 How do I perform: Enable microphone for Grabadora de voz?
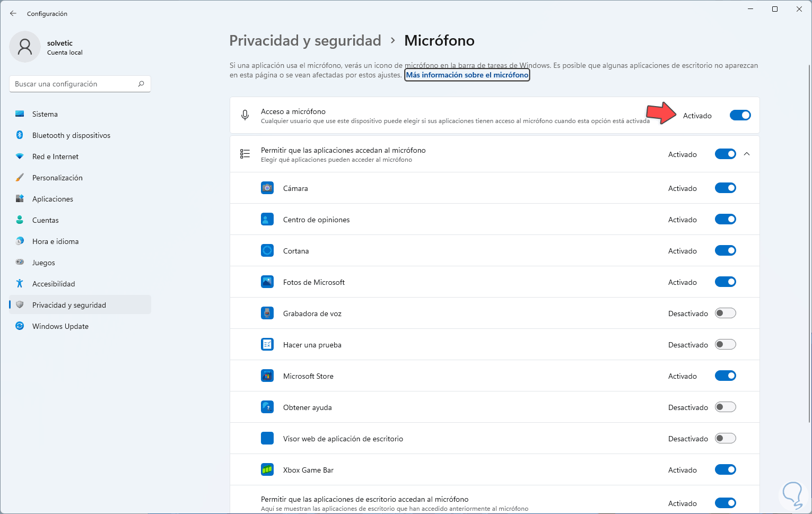[726, 313]
